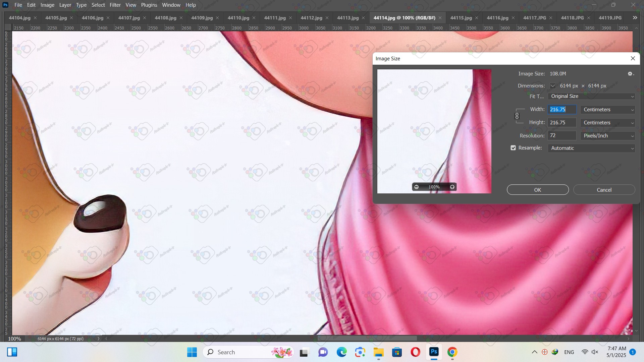This screenshot has height=362, width=644.
Task: Expand the status bar info arrow
Action: tap(98, 339)
